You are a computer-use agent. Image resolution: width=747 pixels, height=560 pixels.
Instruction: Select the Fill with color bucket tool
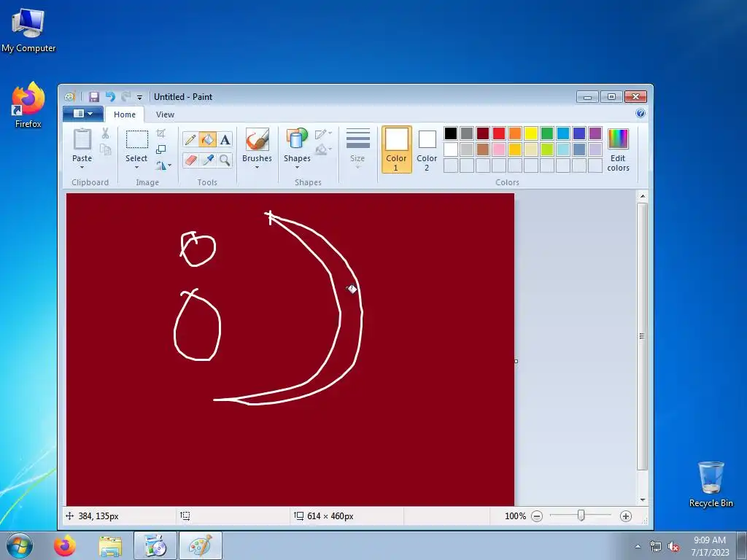click(x=207, y=139)
